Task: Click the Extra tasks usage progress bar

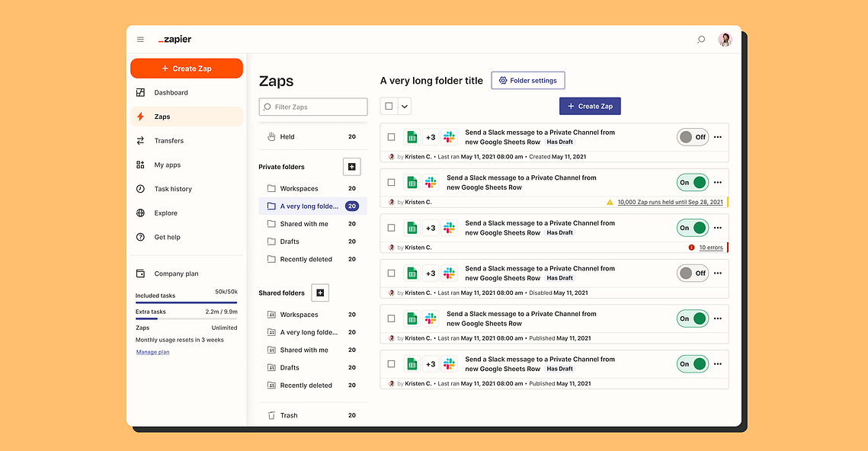Action: click(187, 318)
